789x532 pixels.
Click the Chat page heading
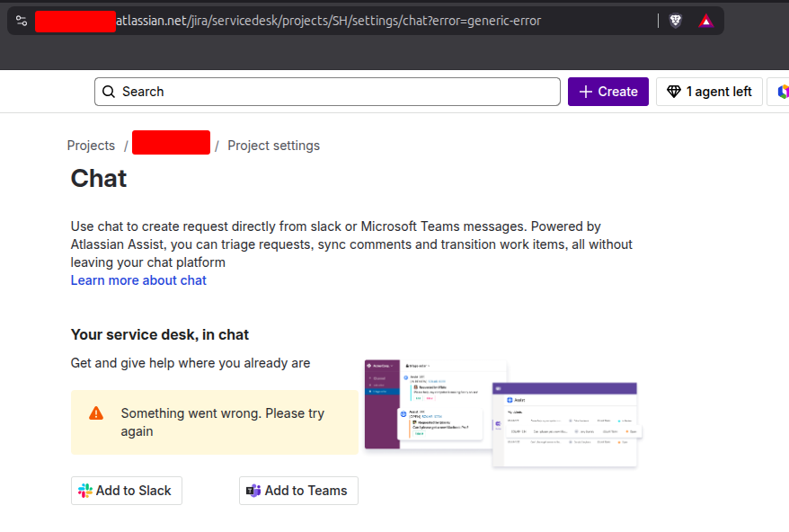[x=99, y=178]
